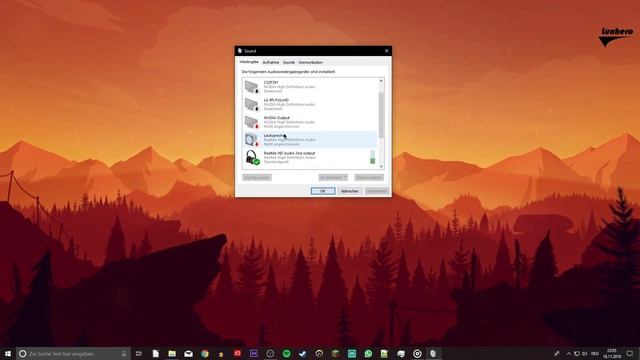Click the taskbar clock and date
The height and width of the screenshot is (360, 640).
(x=611, y=353)
